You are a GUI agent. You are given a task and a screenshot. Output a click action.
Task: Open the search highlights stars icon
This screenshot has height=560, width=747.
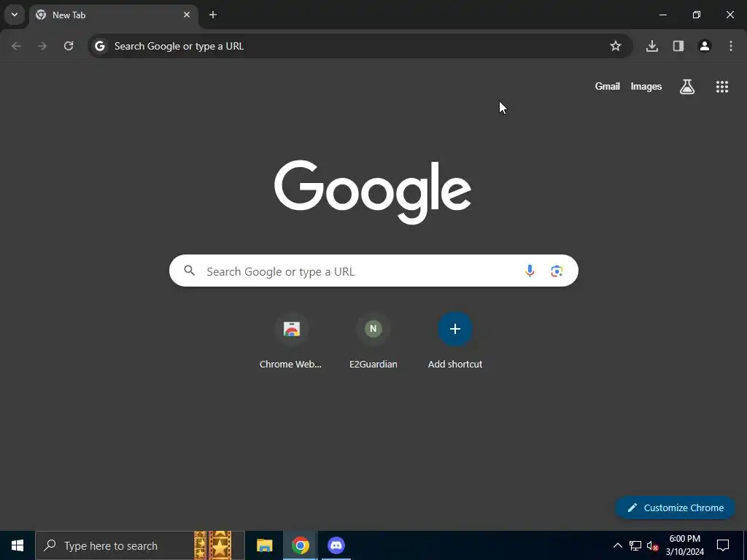[x=213, y=545]
